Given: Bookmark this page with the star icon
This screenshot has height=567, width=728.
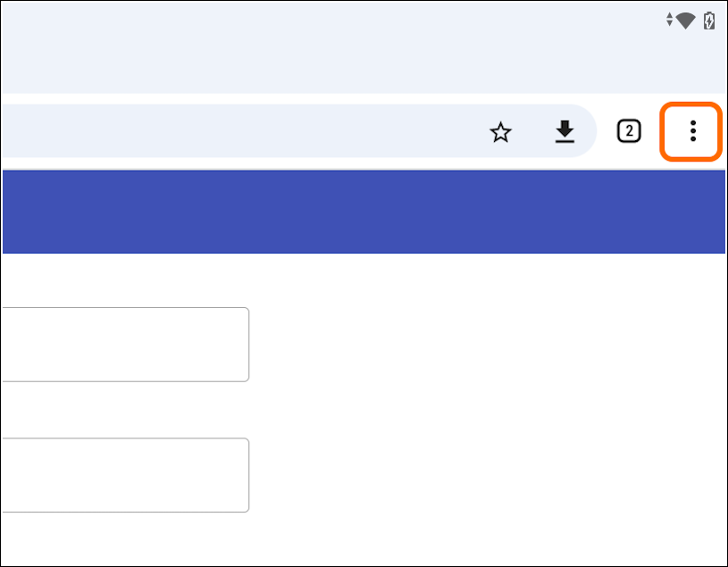Looking at the screenshot, I should tap(501, 132).
